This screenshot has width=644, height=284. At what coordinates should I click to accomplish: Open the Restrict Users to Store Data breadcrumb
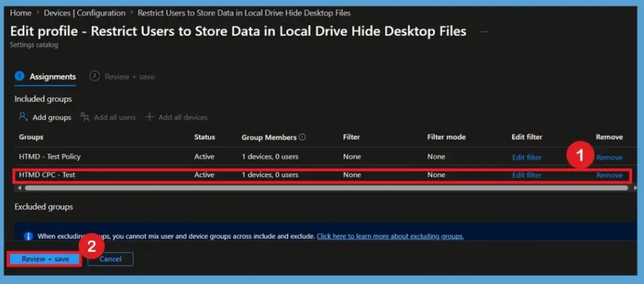[x=244, y=13]
